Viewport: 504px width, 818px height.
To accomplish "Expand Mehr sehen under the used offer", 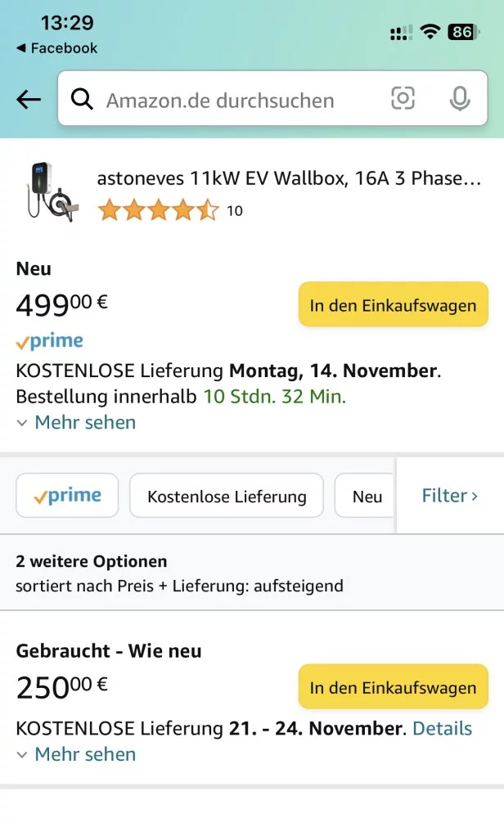I will click(76, 754).
